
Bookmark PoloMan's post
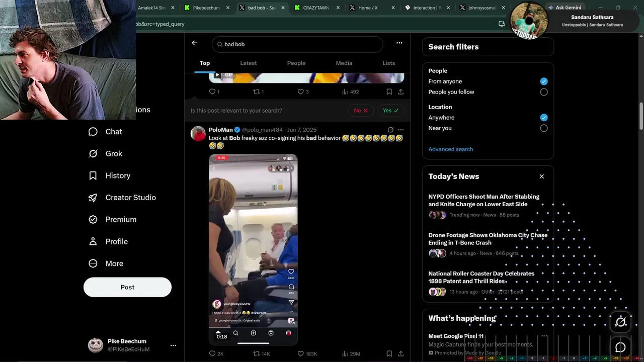point(389,353)
